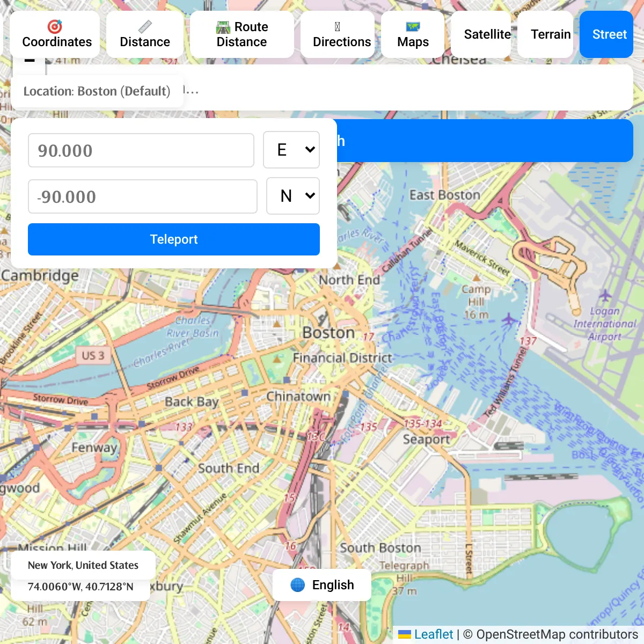
Task: Select the Distance measurement tool
Action: (145, 34)
